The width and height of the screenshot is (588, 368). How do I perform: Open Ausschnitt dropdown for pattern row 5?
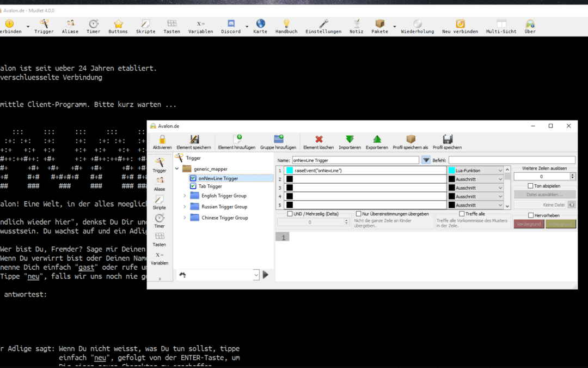pos(475,205)
